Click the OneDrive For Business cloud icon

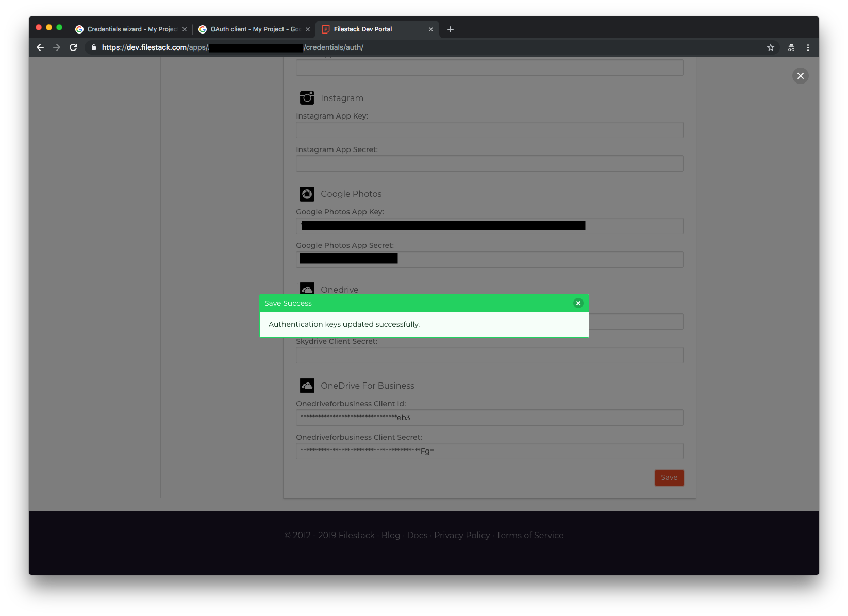(x=307, y=386)
